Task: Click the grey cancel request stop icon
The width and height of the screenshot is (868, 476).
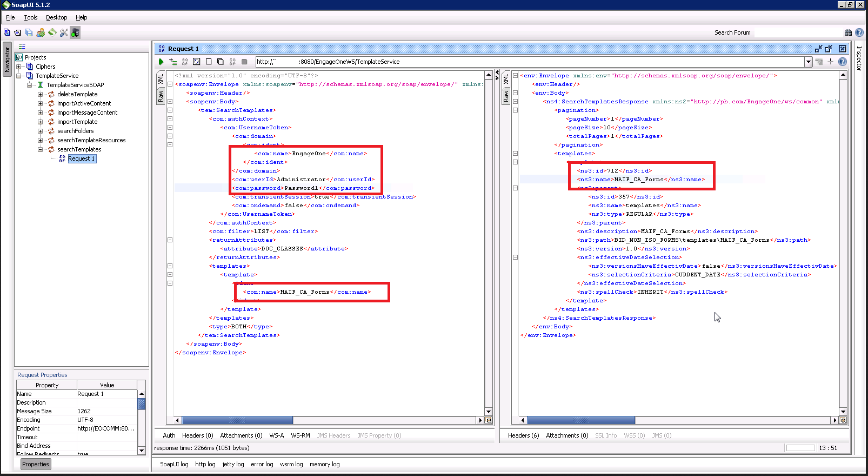Action: (244, 62)
